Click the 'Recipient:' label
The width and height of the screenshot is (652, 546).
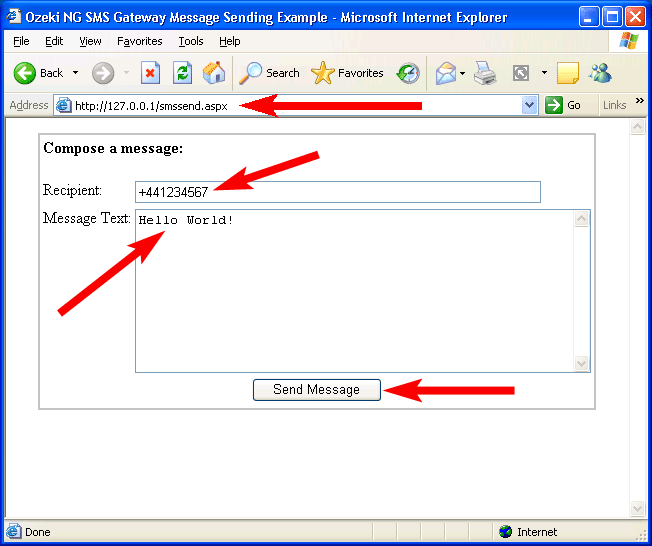72,190
